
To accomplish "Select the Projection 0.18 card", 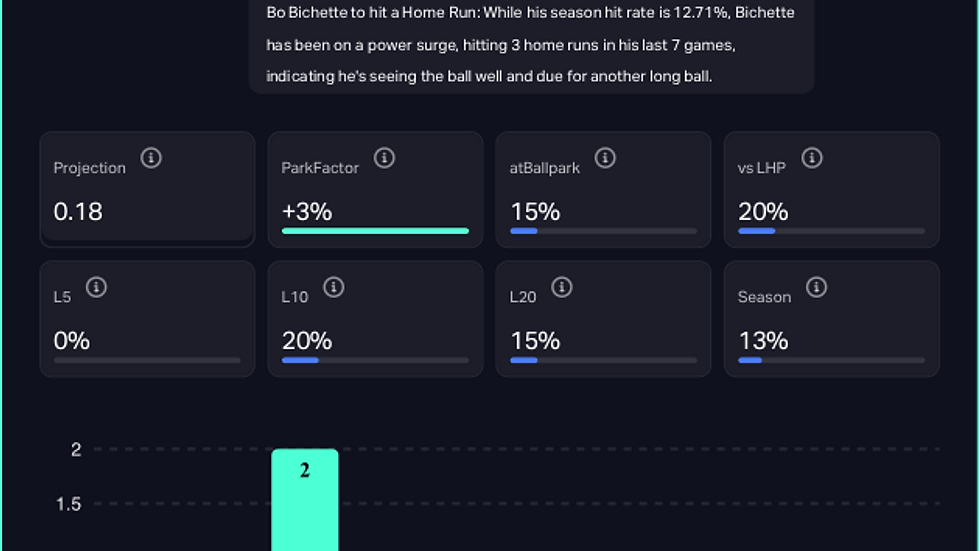I will point(147,190).
